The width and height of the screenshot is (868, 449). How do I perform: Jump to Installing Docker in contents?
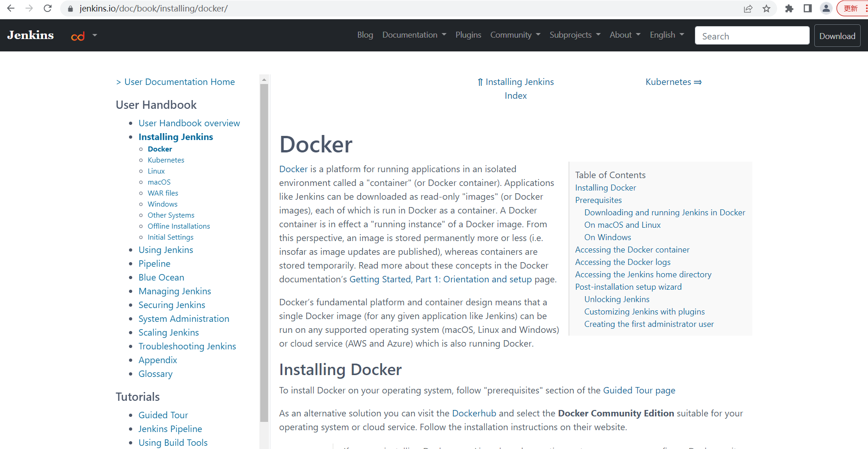coord(605,187)
